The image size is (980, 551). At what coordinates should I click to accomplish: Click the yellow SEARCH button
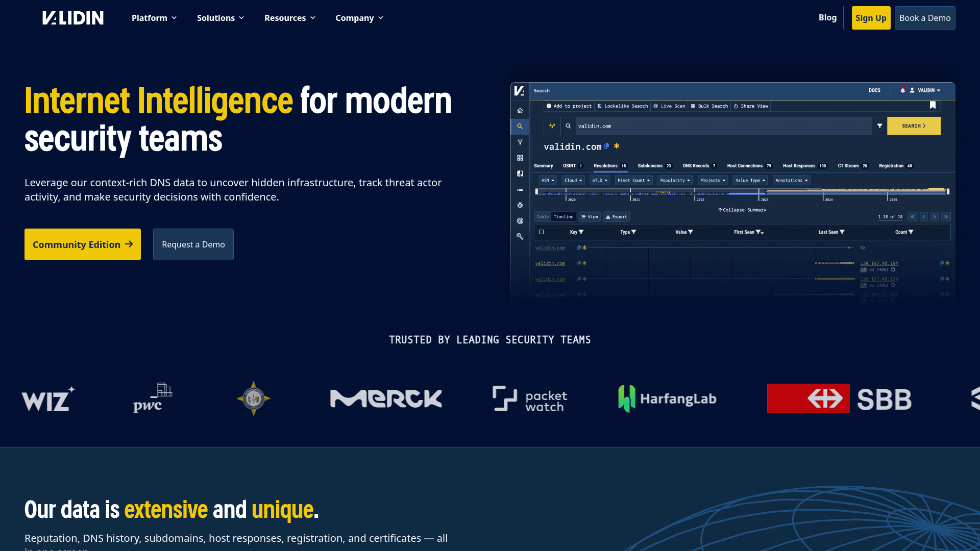click(x=914, y=126)
